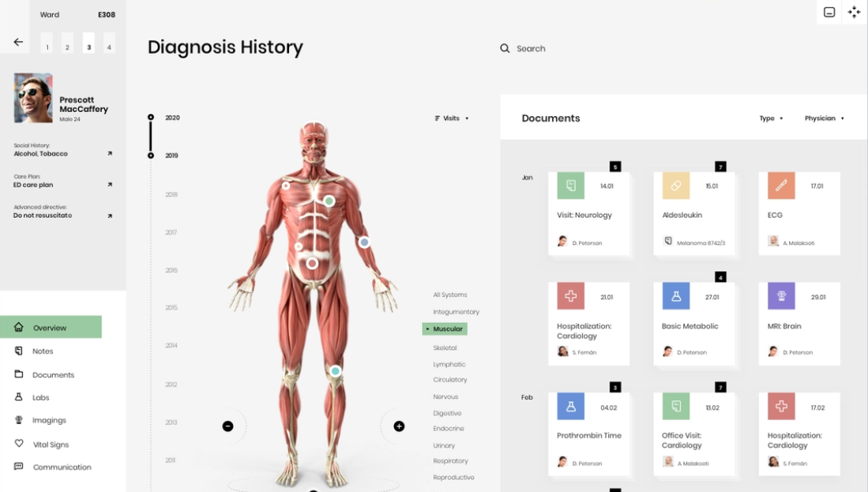The image size is (868, 492).
Task: Expand the Visits sort dropdown
Action: (x=452, y=118)
